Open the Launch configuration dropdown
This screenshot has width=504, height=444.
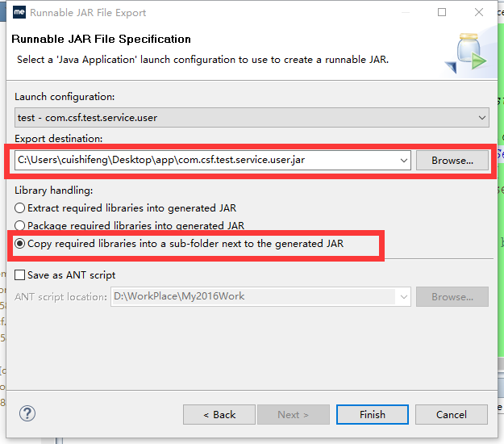point(252,118)
